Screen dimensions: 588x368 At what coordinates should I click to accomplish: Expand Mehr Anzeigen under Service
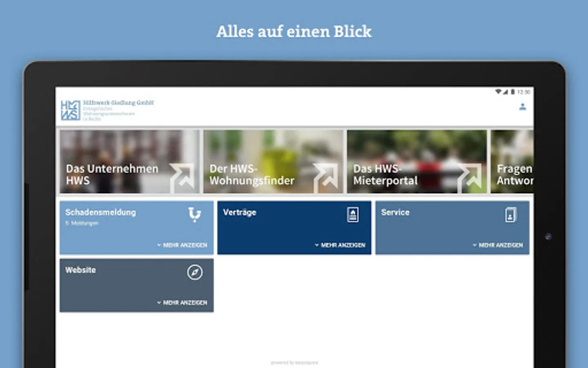[x=498, y=245]
